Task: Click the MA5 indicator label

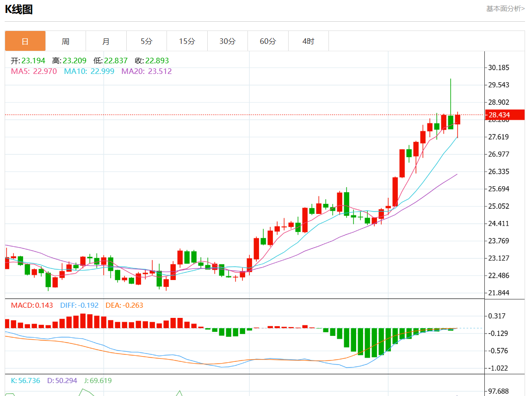Action: coord(33,71)
